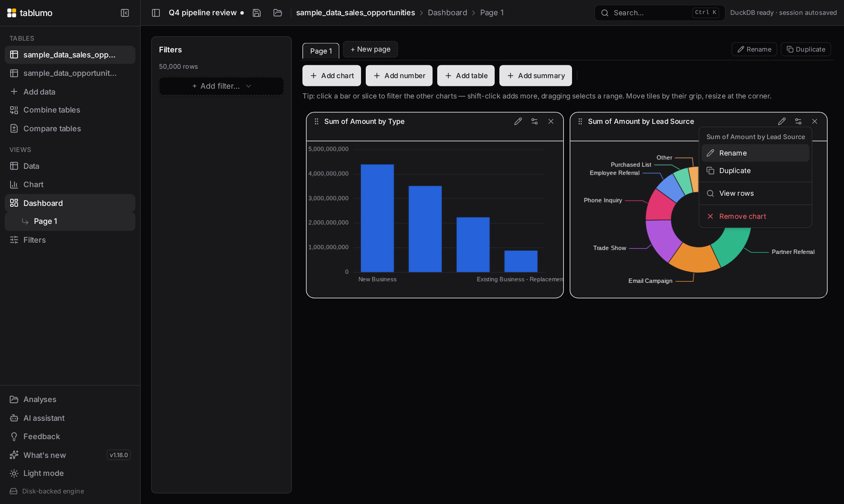Click the 50,000 rows count

(x=179, y=66)
